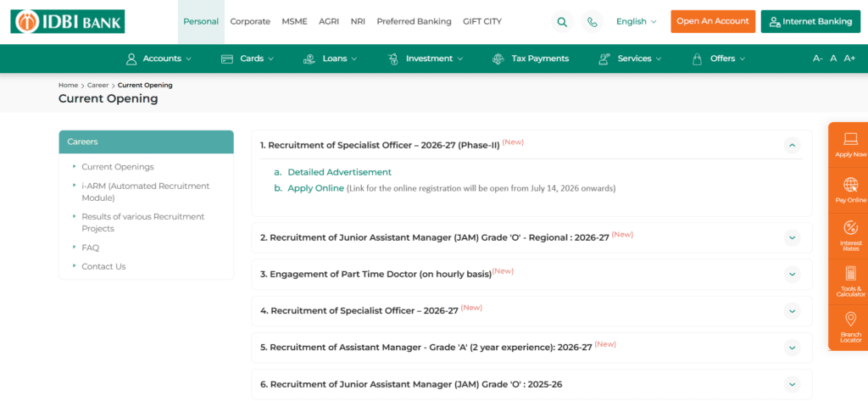Open the GIFT CITY tab

482,21
